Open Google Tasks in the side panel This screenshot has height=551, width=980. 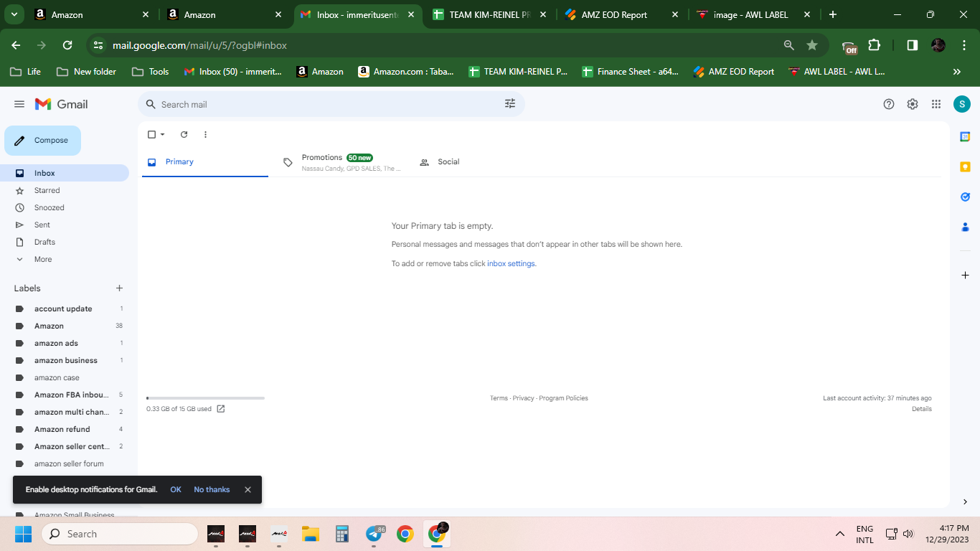(x=965, y=197)
